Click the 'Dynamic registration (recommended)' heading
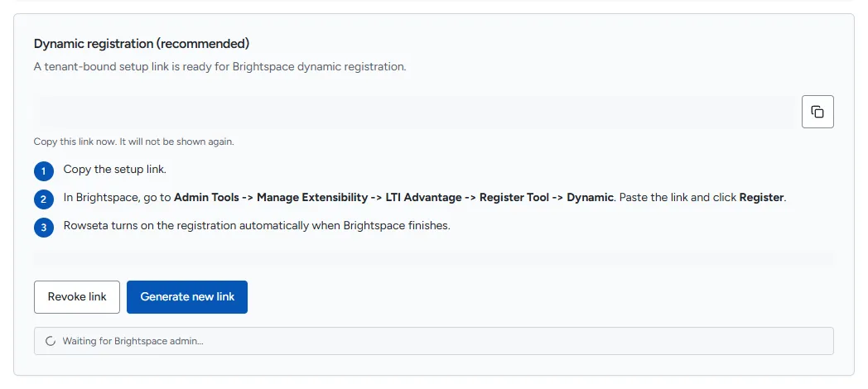 pyautogui.click(x=142, y=44)
